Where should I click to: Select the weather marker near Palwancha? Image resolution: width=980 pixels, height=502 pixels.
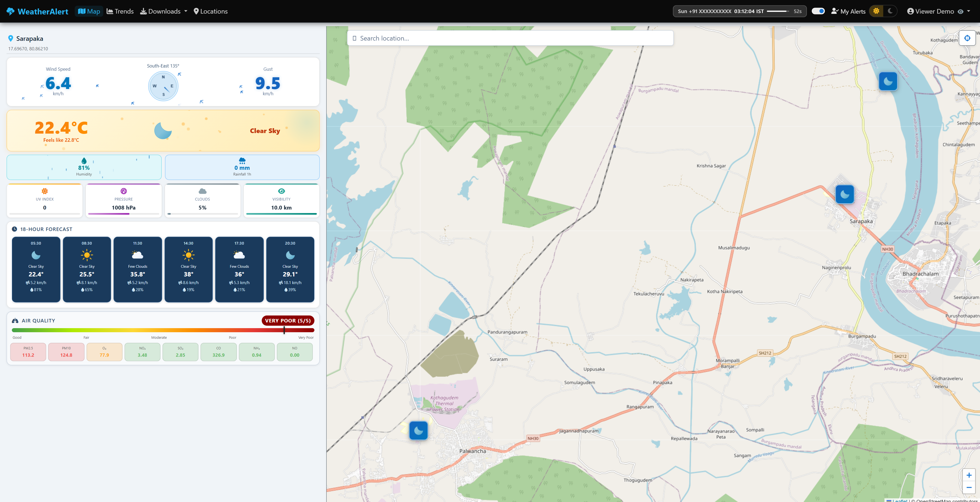tap(418, 430)
